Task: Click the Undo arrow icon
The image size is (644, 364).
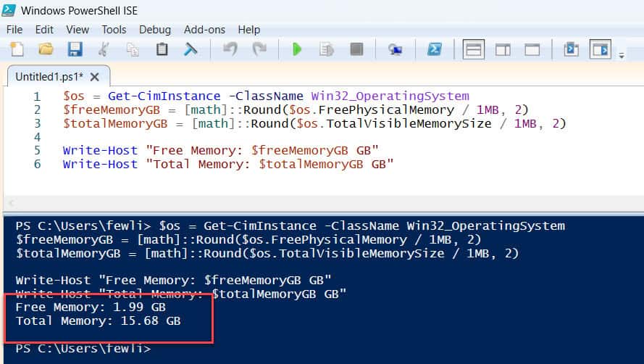Action: (x=230, y=49)
